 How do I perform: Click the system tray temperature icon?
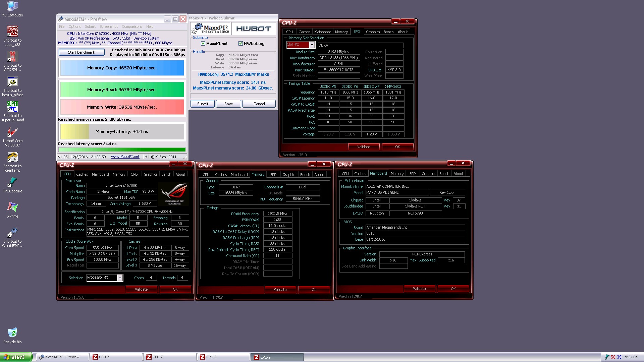[607, 357]
